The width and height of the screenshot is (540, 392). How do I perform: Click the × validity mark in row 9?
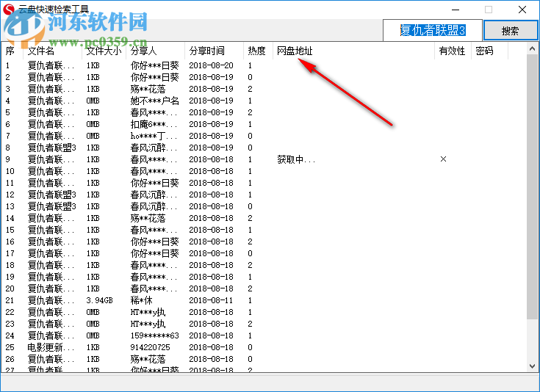(x=443, y=159)
